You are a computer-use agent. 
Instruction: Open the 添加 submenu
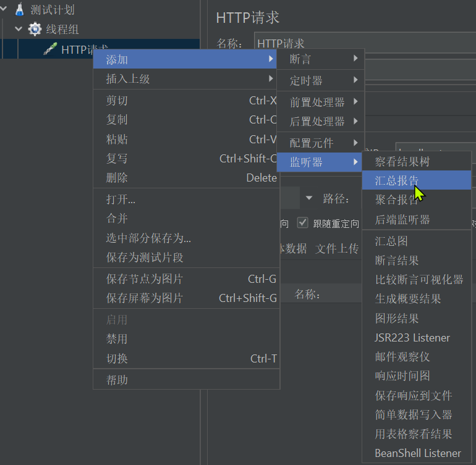[x=185, y=59]
